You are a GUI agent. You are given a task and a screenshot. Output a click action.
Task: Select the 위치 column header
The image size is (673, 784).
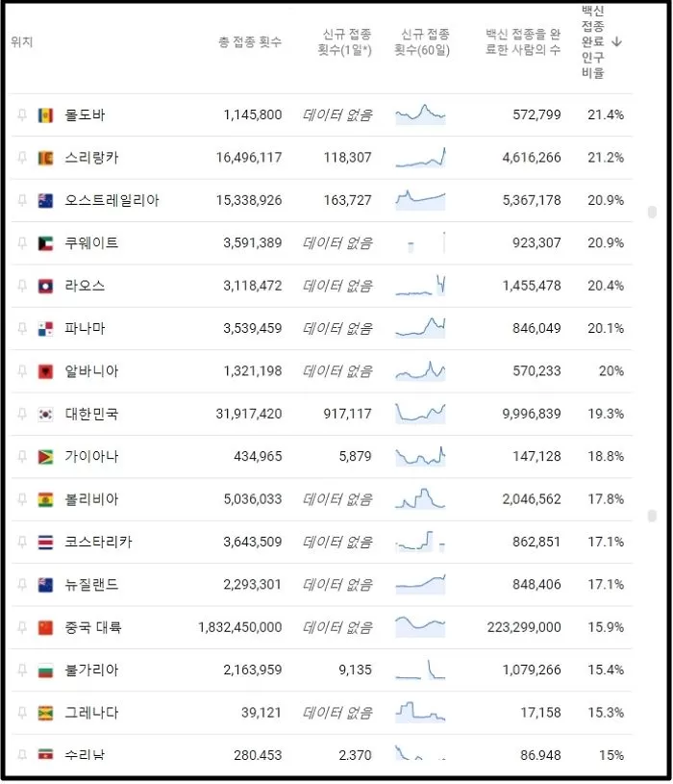click(20, 42)
